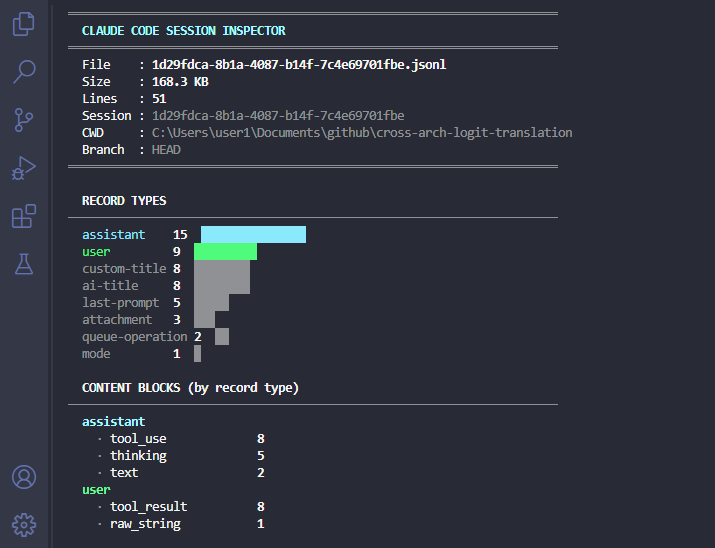This screenshot has height=548, width=715.
Task: Click the ai-title record label
Action: click(x=110, y=285)
